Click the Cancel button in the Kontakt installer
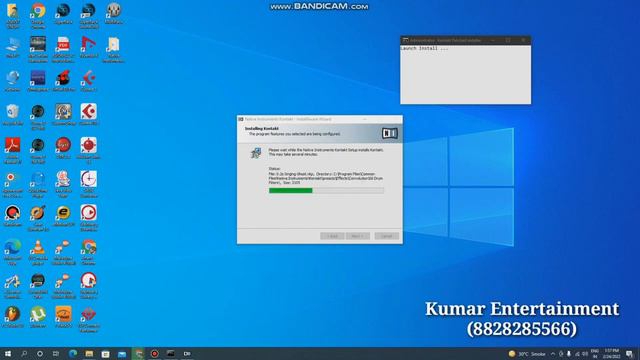This screenshot has width=640, height=360. (387, 236)
